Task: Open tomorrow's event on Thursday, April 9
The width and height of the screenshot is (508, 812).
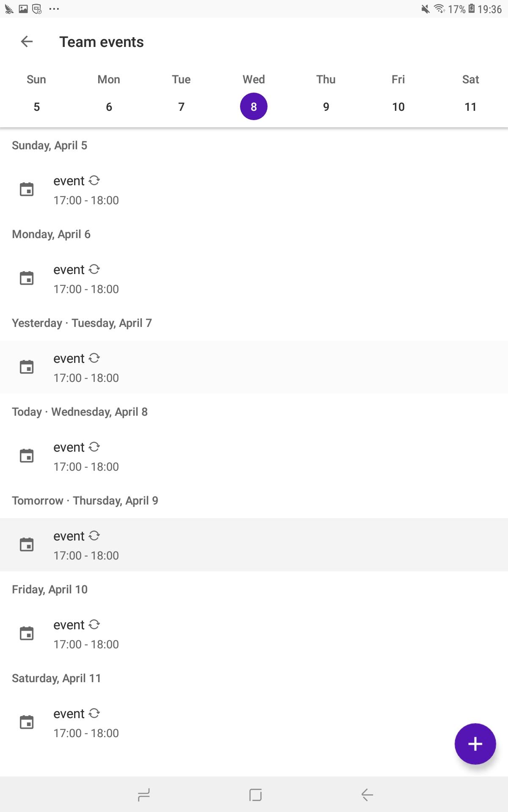Action: point(254,545)
